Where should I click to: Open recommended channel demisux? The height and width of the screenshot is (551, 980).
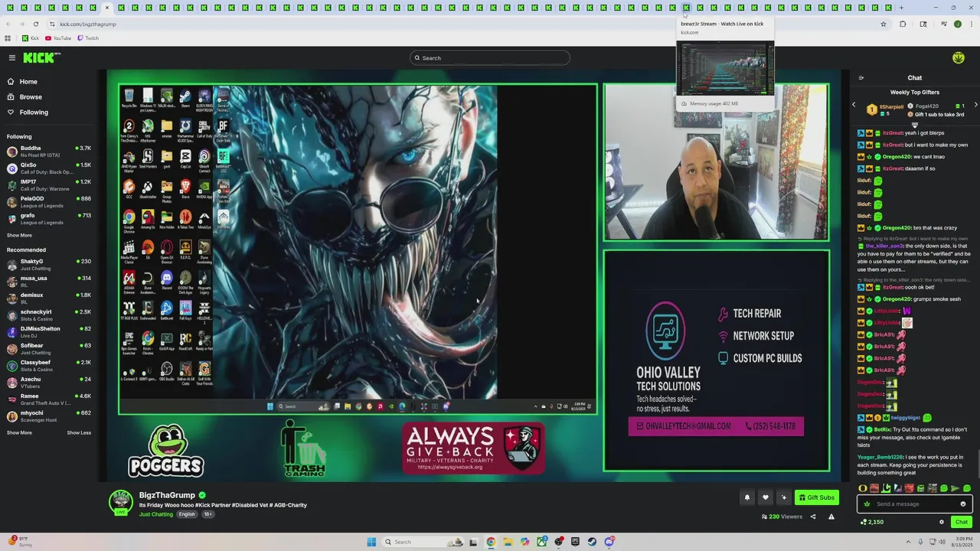click(x=49, y=298)
